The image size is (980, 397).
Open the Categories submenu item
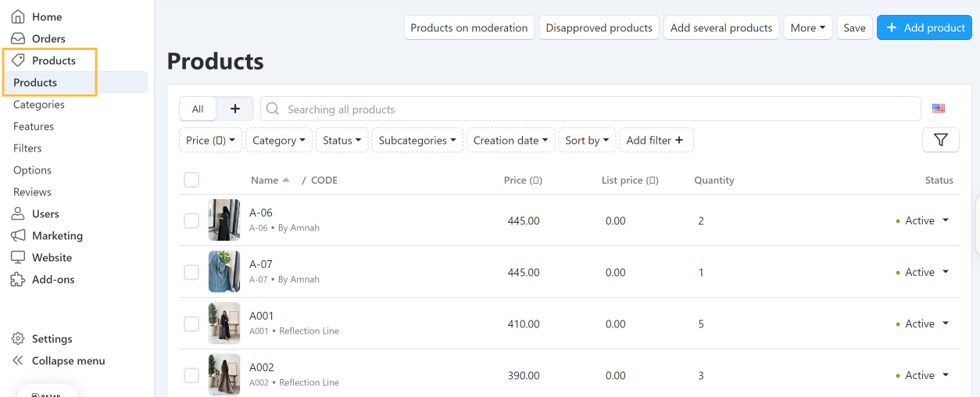click(39, 104)
